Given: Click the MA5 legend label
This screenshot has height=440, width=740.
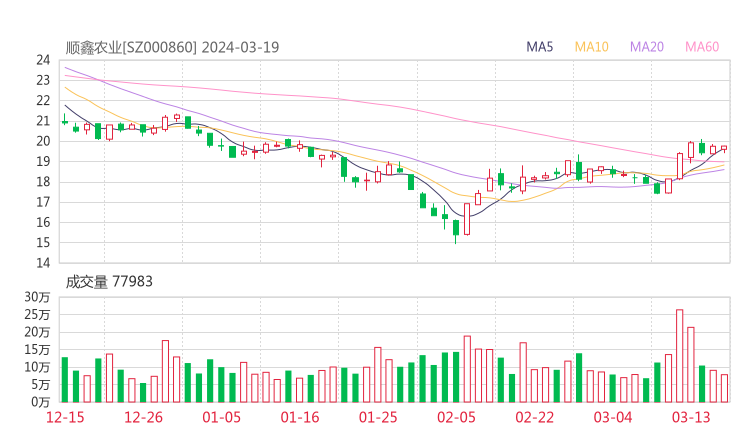Looking at the screenshot, I should 539,47.
